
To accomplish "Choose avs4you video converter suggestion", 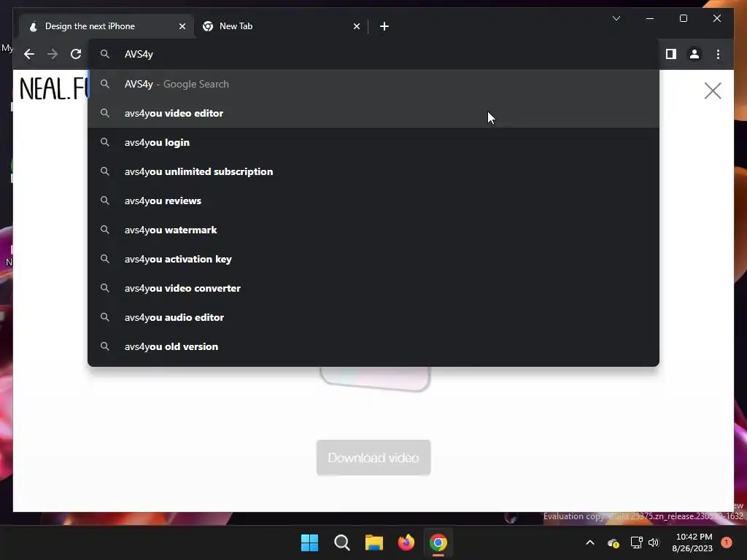I will (373, 288).
